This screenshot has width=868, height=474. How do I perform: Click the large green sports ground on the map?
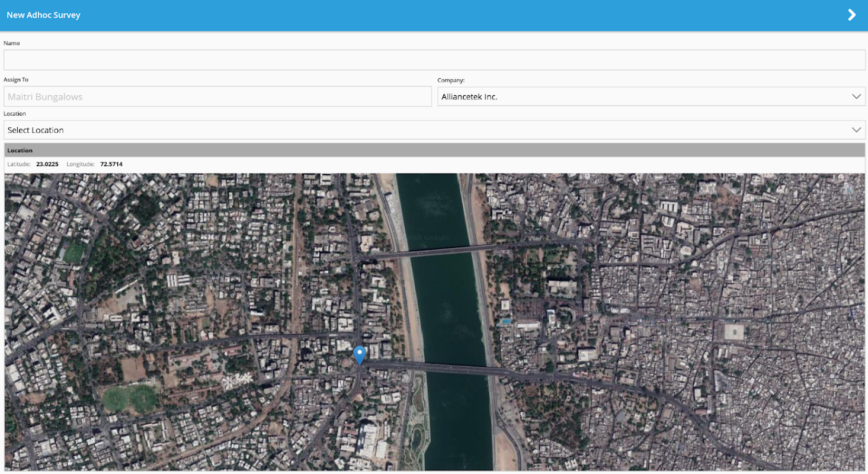(x=129, y=399)
